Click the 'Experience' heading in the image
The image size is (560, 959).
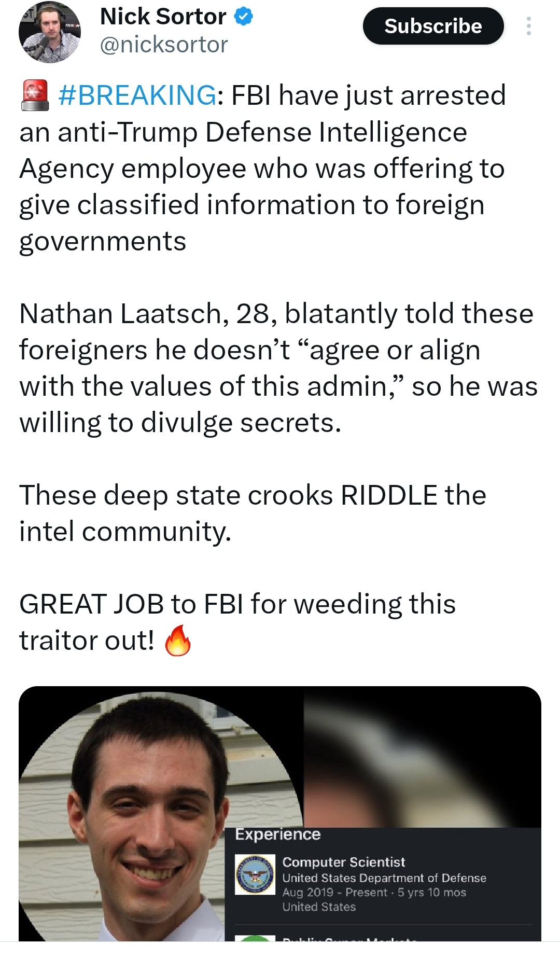pos(278,835)
